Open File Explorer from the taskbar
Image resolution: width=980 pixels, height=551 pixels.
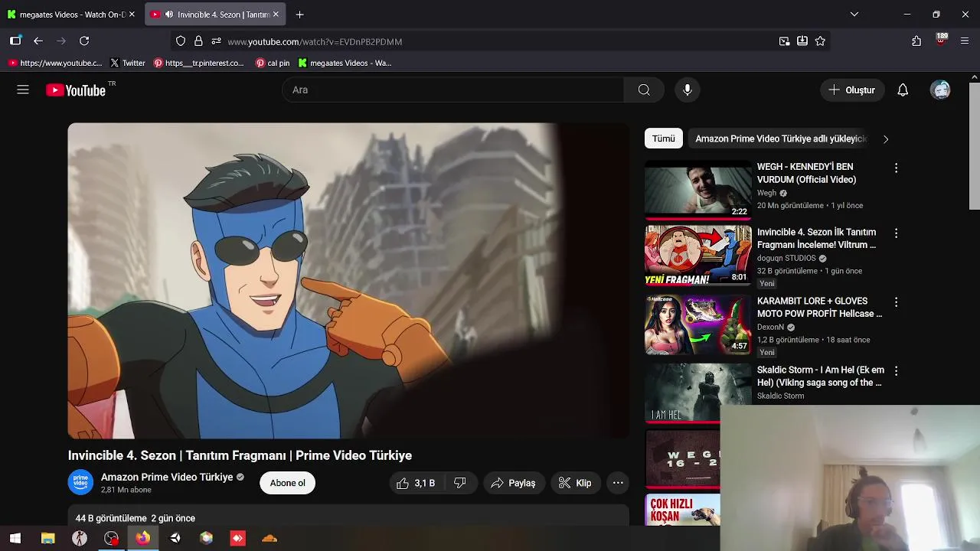(x=48, y=538)
